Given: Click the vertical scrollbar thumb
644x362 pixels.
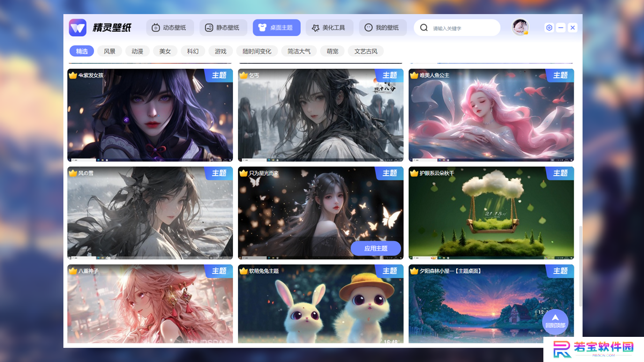Looking at the screenshot, I should coord(580,266).
